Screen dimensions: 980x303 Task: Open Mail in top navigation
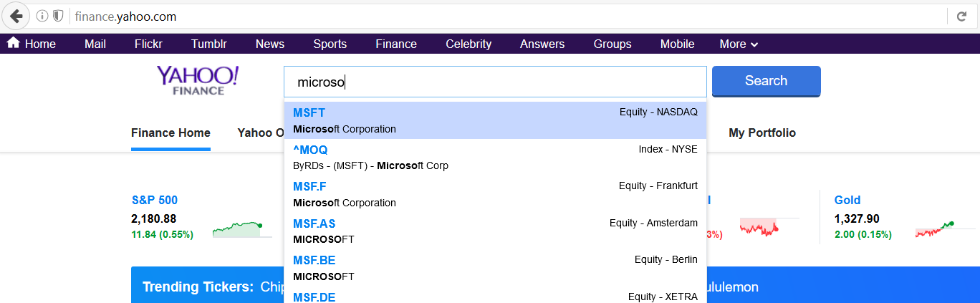coord(95,44)
